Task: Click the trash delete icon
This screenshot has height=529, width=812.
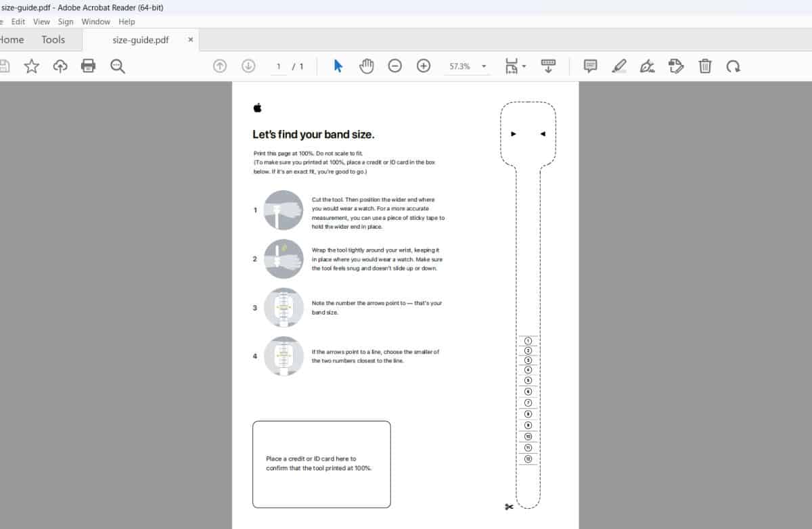Action: (x=705, y=66)
